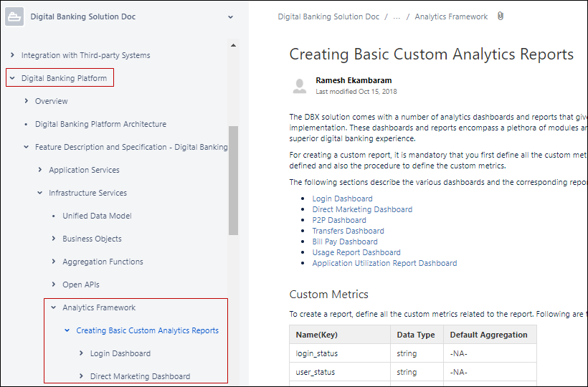The image size is (588, 387).
Task: Click author name Ramesh Ekambaram
Action: click(x=354, y=80)
